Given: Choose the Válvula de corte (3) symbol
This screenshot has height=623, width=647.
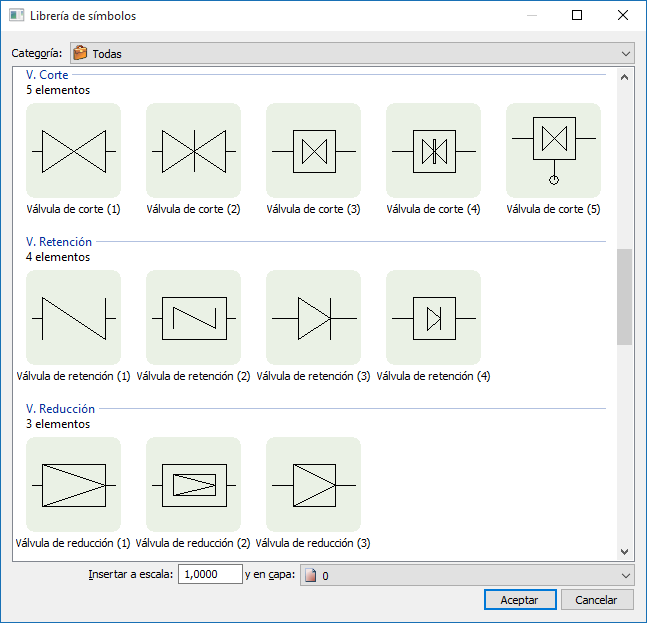Looking at the screenshot, I should (314, 151).
